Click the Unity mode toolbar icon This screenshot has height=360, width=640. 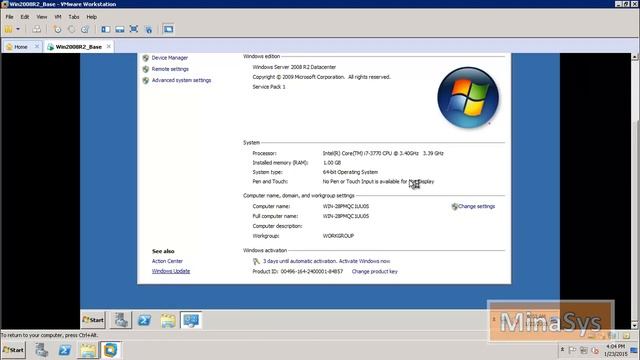tap(149, 29)
